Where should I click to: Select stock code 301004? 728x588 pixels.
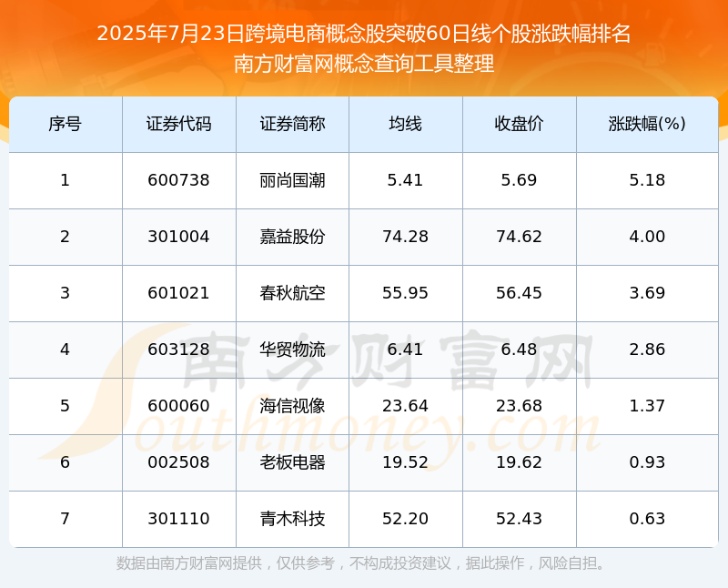178,237
